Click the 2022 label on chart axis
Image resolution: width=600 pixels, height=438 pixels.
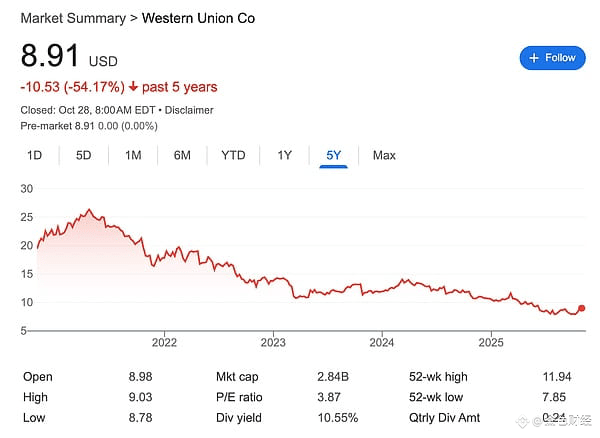164,341
